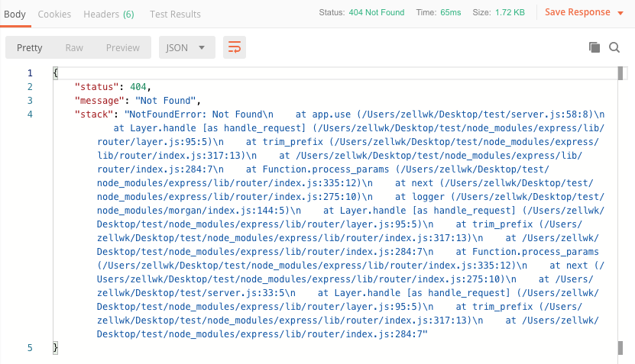Viewport: 635px width, 364px height.
Task: Switch to Pretty view
Action: pyautogui.click(x=30, y=47)
